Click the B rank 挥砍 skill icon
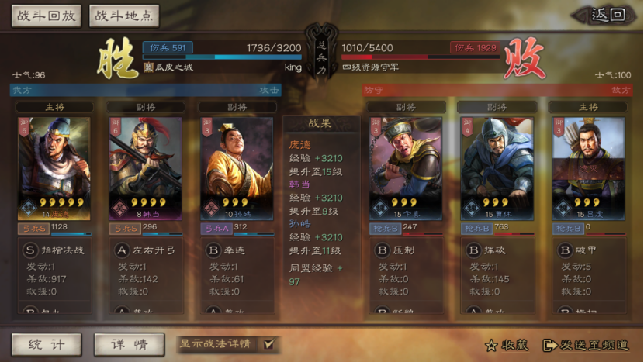 (473, 250)
